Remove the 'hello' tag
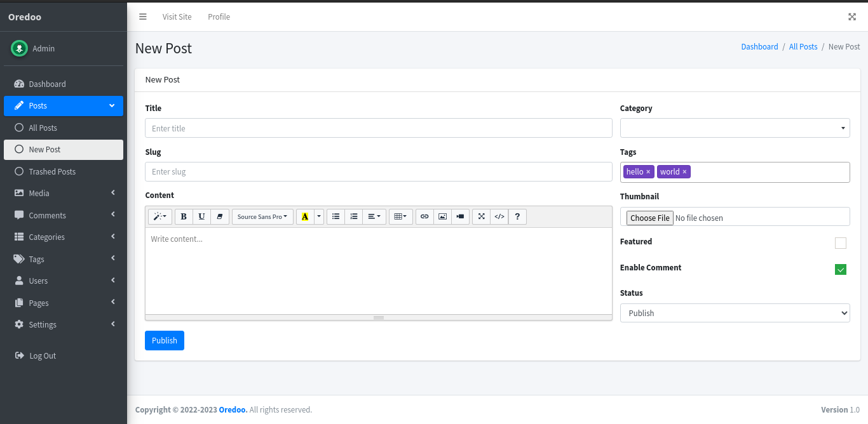 click(x=648, y=172)
